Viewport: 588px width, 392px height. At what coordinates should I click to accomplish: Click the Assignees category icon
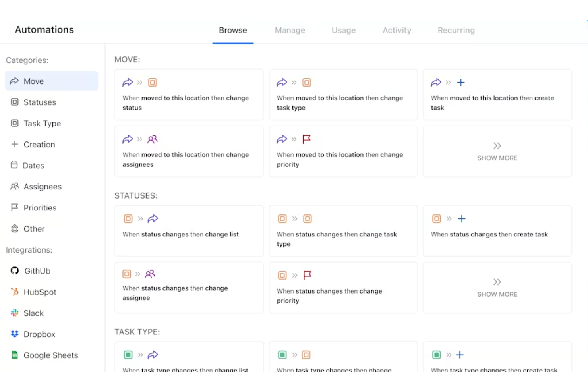tap(14, 186)
